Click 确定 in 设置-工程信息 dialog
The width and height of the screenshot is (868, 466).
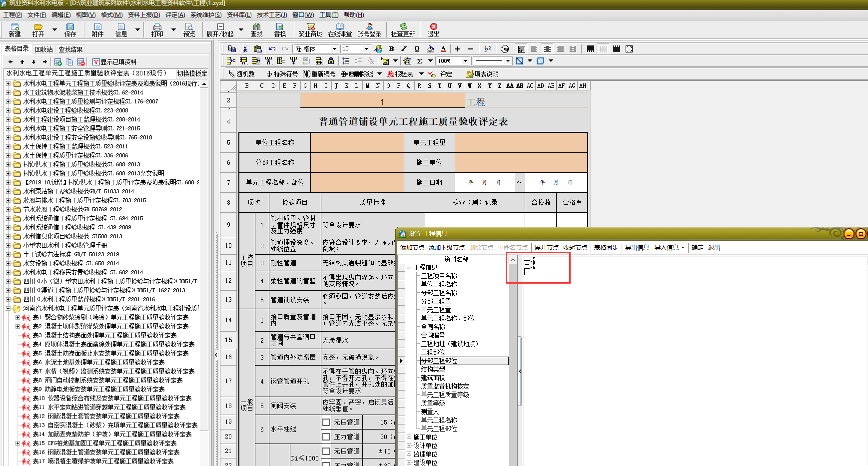(697, 248)
